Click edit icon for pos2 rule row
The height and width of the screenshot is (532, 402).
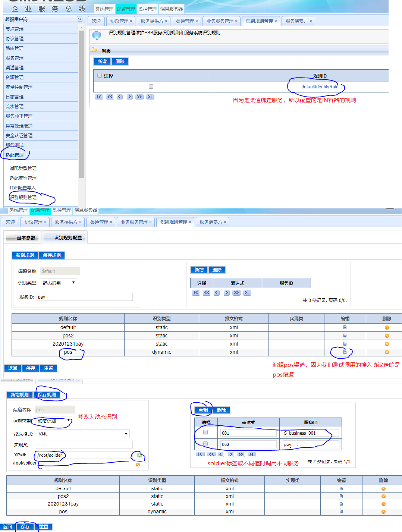coord(345,336)
